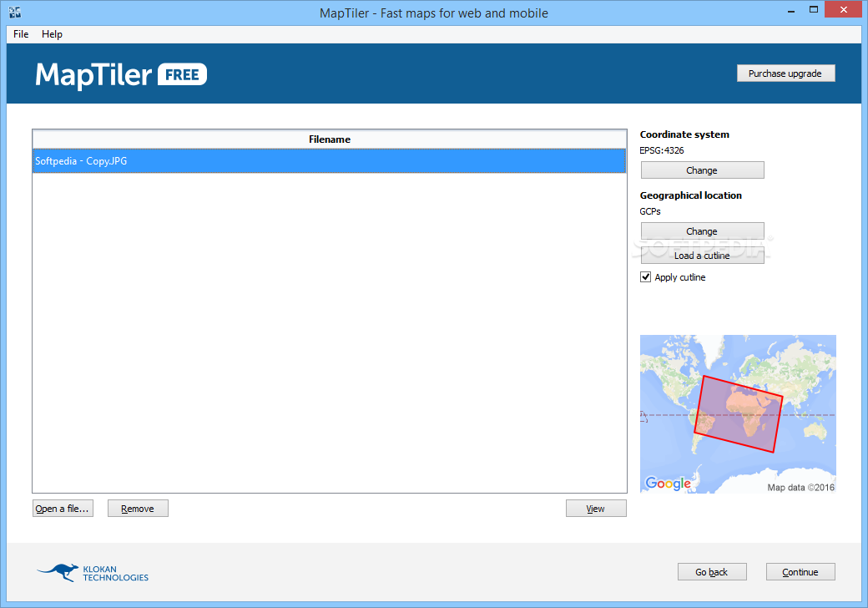Click the MapTiler FREE logo
This screenshot has width=868, height=608.
[121, 75]
